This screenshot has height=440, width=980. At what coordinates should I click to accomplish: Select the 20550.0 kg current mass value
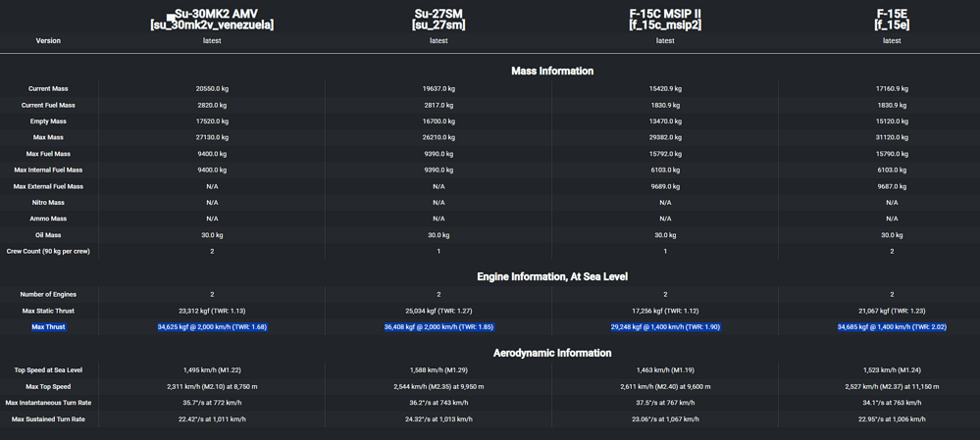coord(212,88)
